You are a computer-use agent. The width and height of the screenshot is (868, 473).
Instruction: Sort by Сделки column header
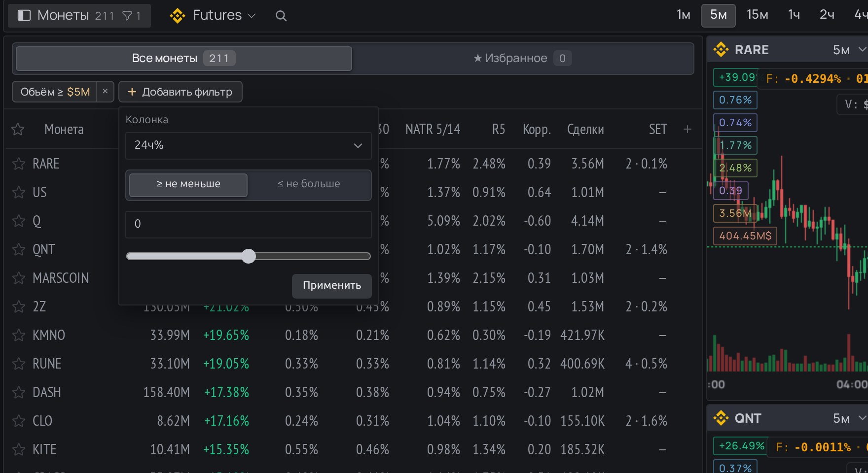pos(585,129)
